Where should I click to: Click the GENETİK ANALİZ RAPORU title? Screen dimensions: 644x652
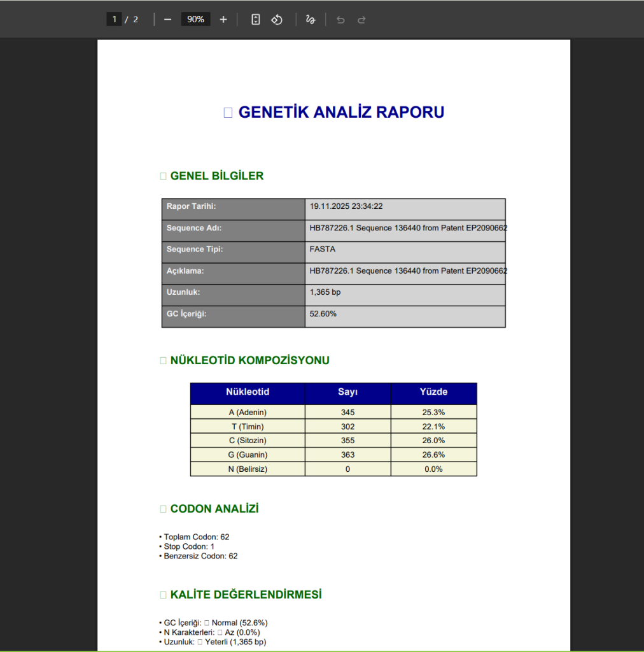click(341, 113)
